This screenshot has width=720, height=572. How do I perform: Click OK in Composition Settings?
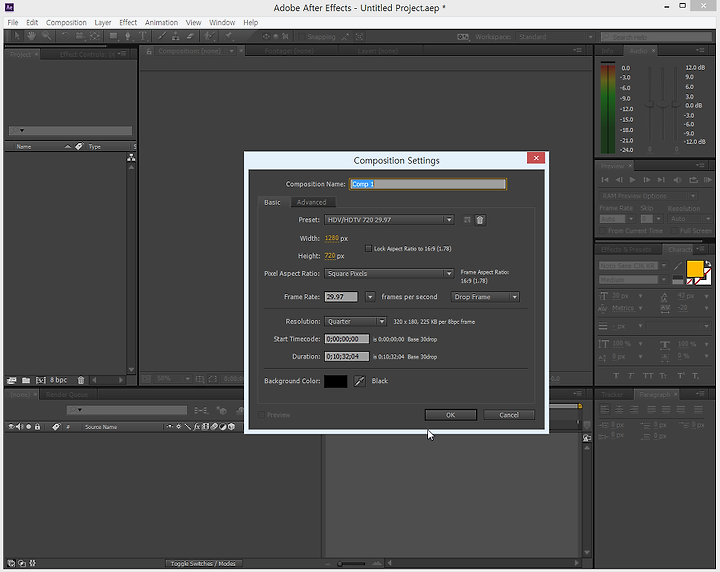450,415
